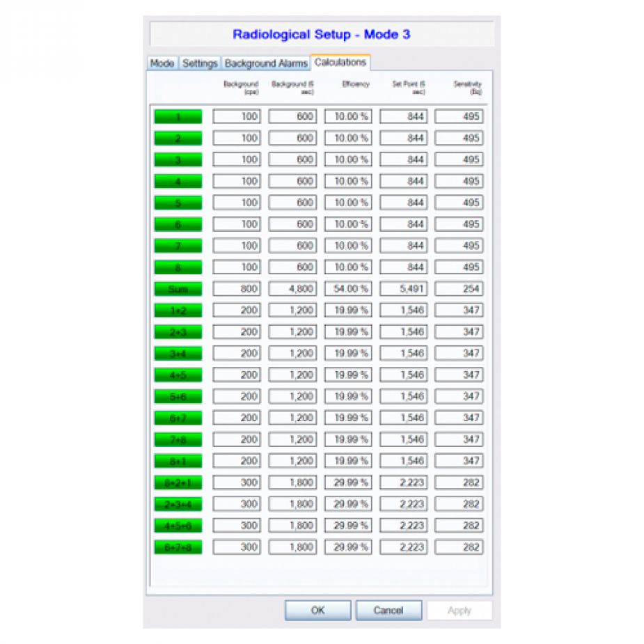
Task: Select Set Point field in 2+3 row
Action: pos(403,332)
